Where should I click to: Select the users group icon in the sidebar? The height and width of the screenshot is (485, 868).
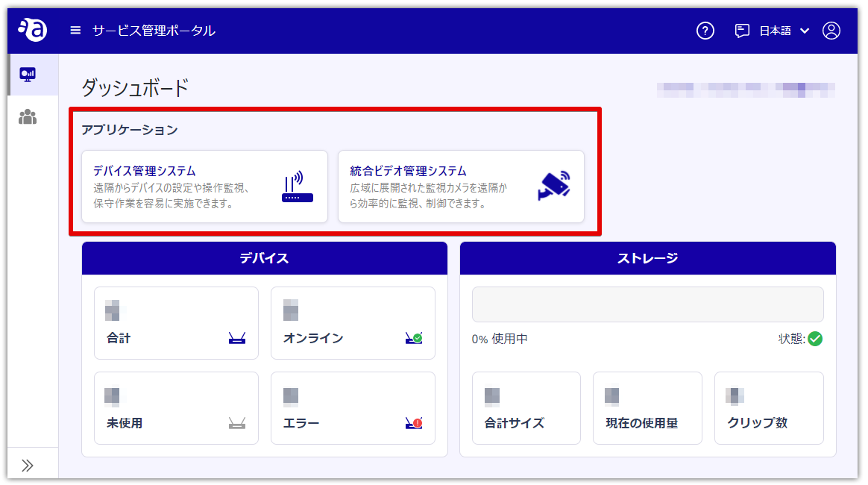27,117
